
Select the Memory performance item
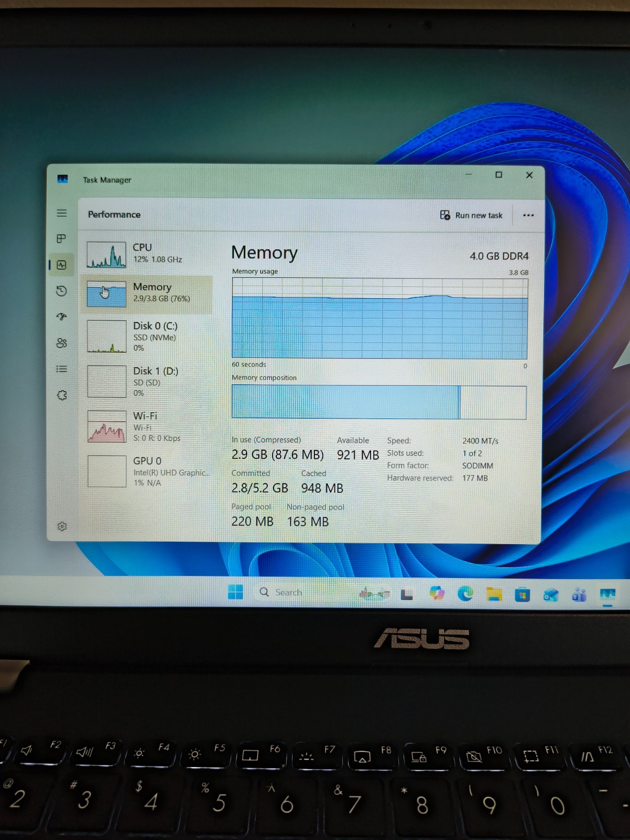click(x=147, y=294)
